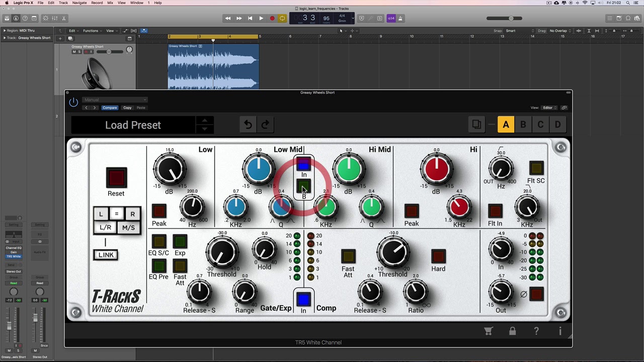Open the Navigate menu
This screenshot has width=644, height=362.
pos(79,3)
